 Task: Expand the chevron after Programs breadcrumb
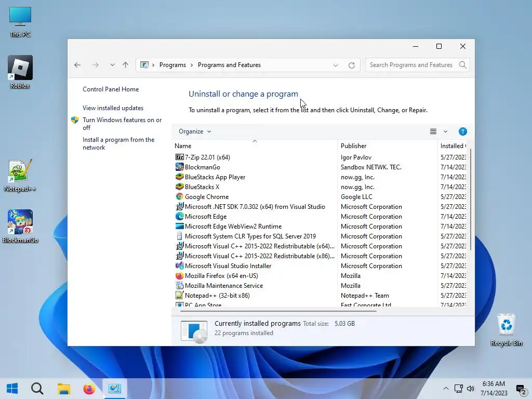(192, 65)
